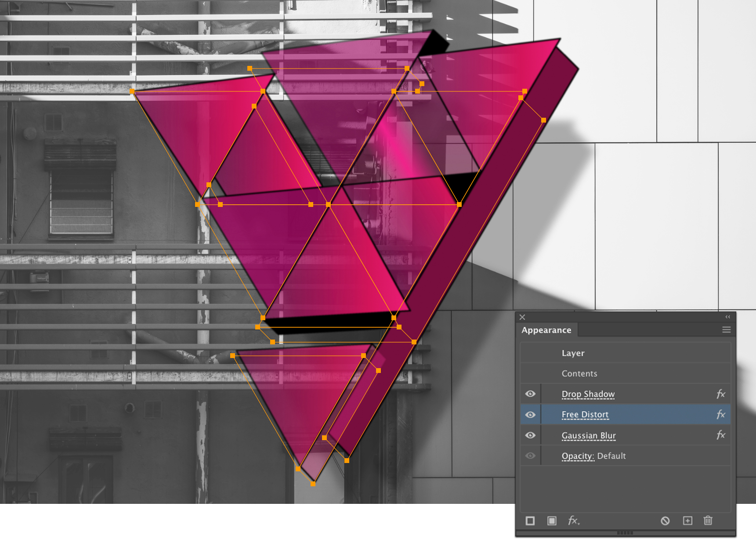Clear the appearance using the prohibition icon

tap(666, 521)
